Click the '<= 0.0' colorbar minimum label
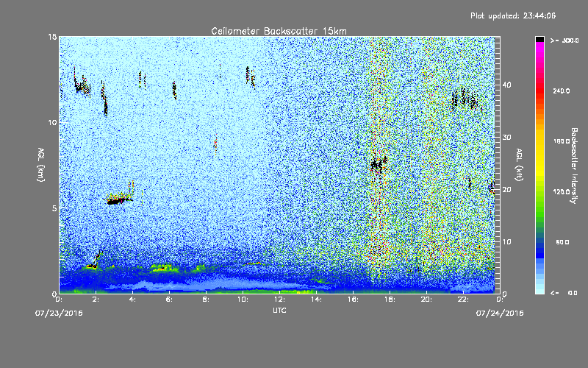588x368 pixels. coord(564,293)
